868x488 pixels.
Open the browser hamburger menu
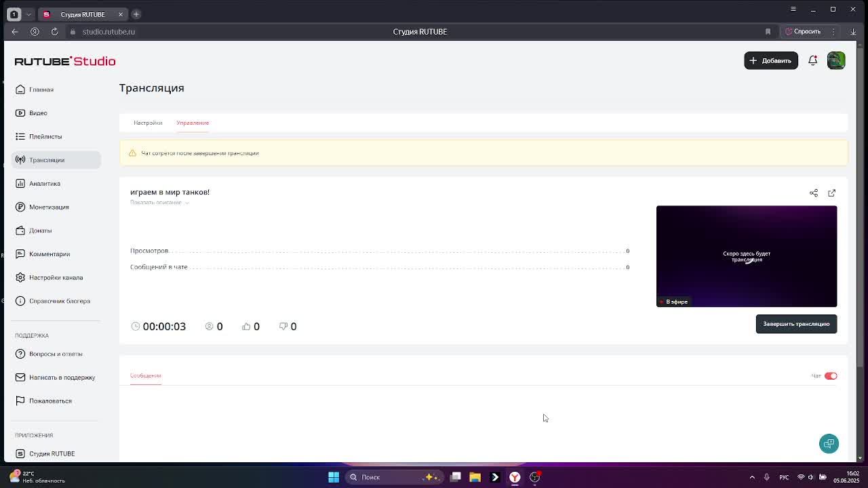(x=793, y=9)
